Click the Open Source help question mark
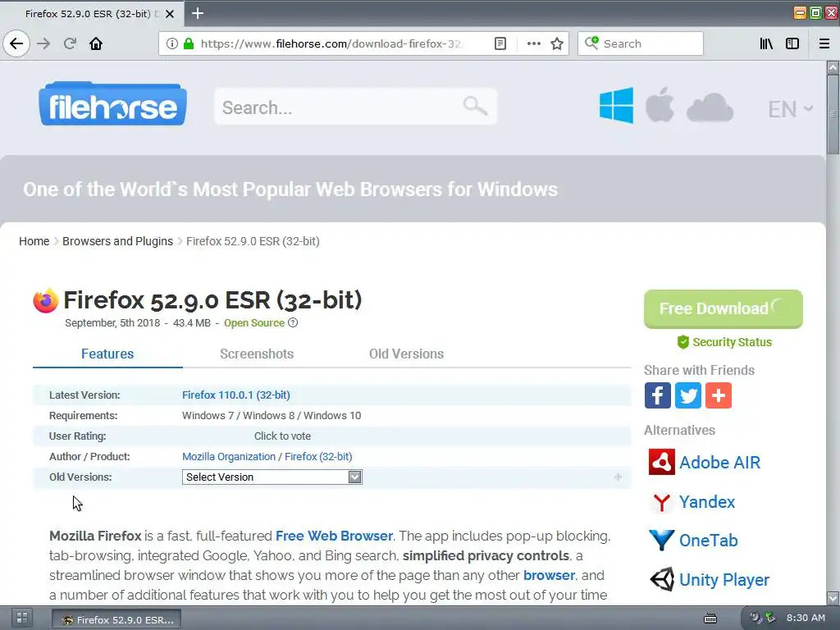The width and height of the screenshot is (840, 630). (x=293, y=322)
